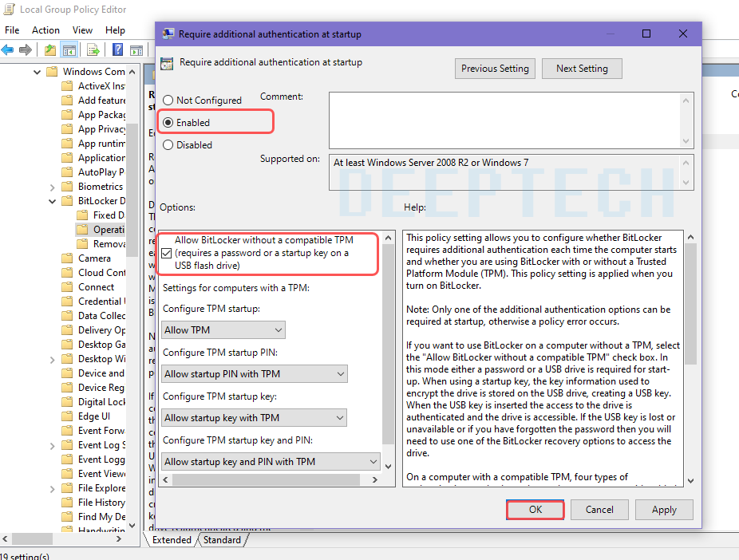This screenshot has height=560, width=739.
Task: Select the Disabled radio button
Action: tap(168, 145)
